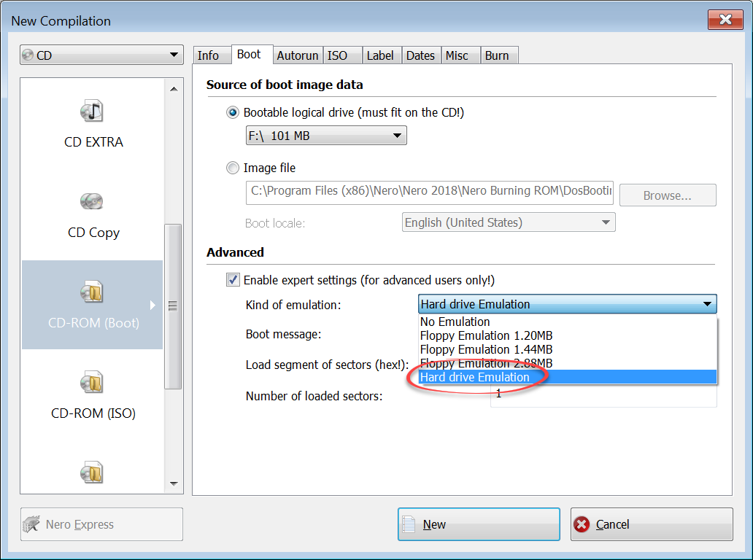Click the compilation list scroll up arrow
The height and width of the screenshot is (560, 753).
pyautogui.click(x=174, y=89)
